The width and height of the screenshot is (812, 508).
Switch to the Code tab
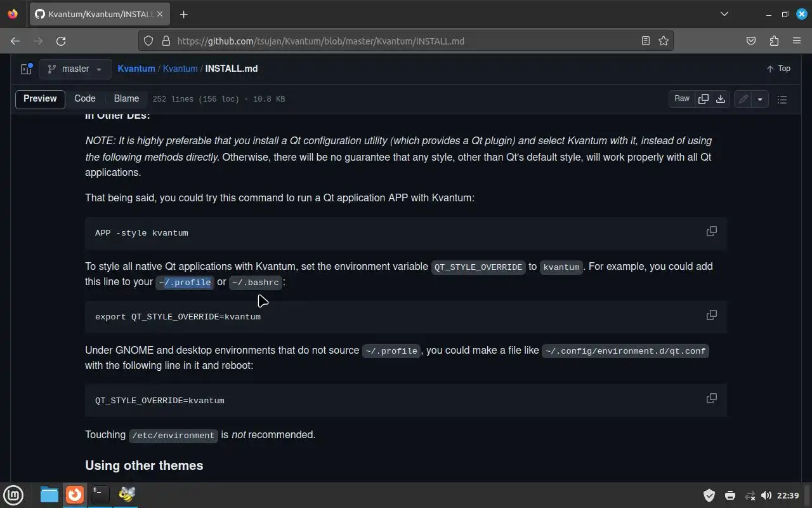pos(85,98)
